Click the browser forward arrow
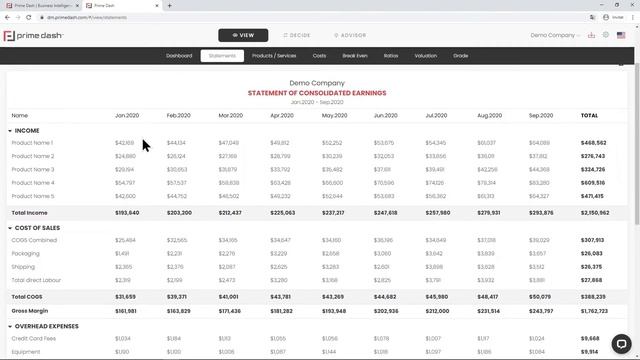640x360 pixels. (18, 18)
